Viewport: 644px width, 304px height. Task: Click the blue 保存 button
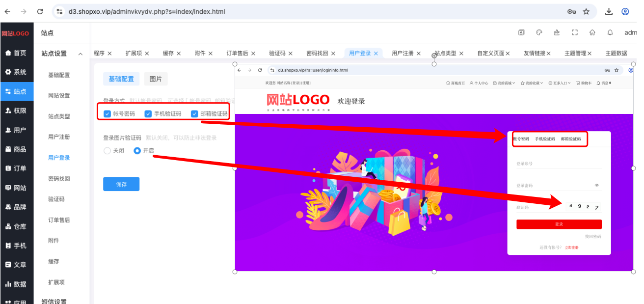pyautogui.click(x=121, y=184)
